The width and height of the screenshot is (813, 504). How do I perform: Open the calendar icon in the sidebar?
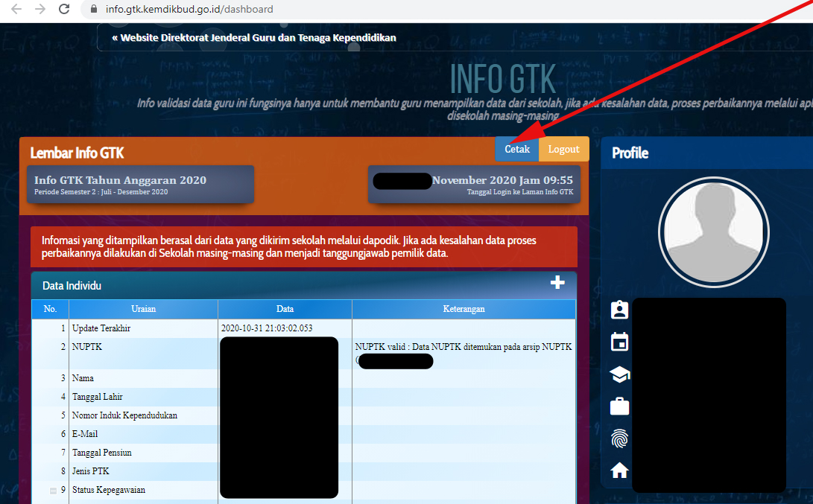[619, 342]
